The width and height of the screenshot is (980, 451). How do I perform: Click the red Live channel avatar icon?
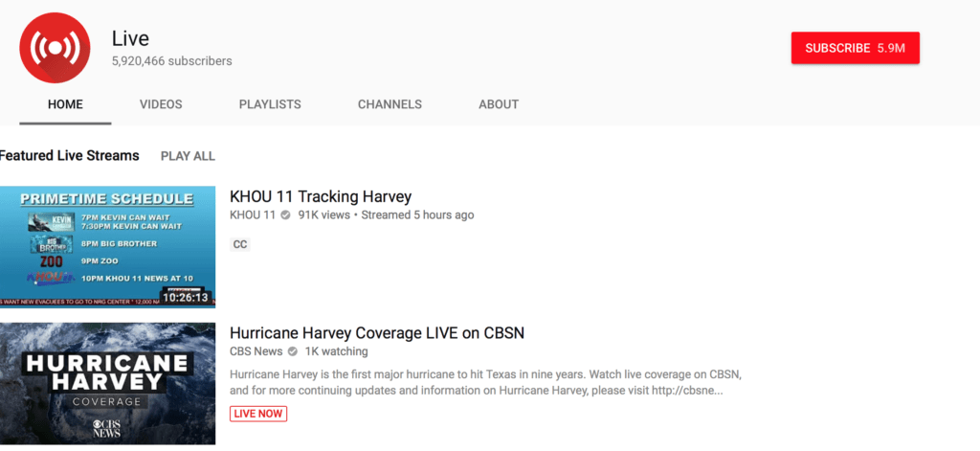[55, 48]
